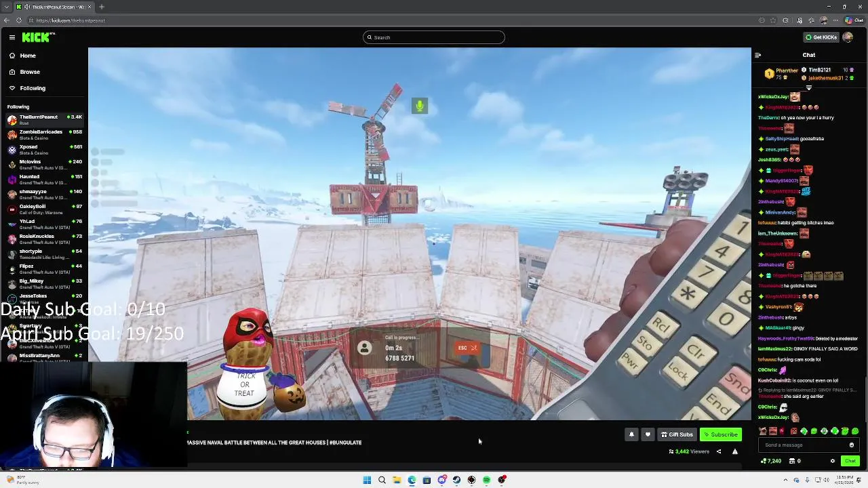Expand the chat leaderboard arrow
Image resolution: width=868 pixels, height=488 pixels.
tap(808, 88)
